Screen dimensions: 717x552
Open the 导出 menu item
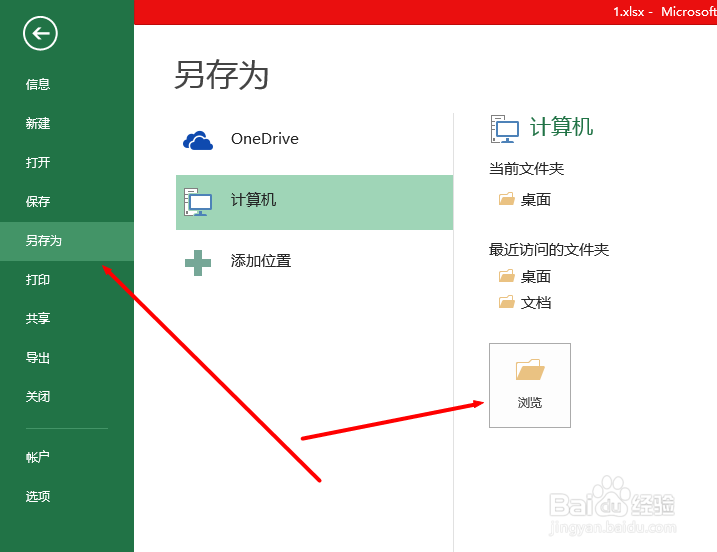tap(38, 358)
